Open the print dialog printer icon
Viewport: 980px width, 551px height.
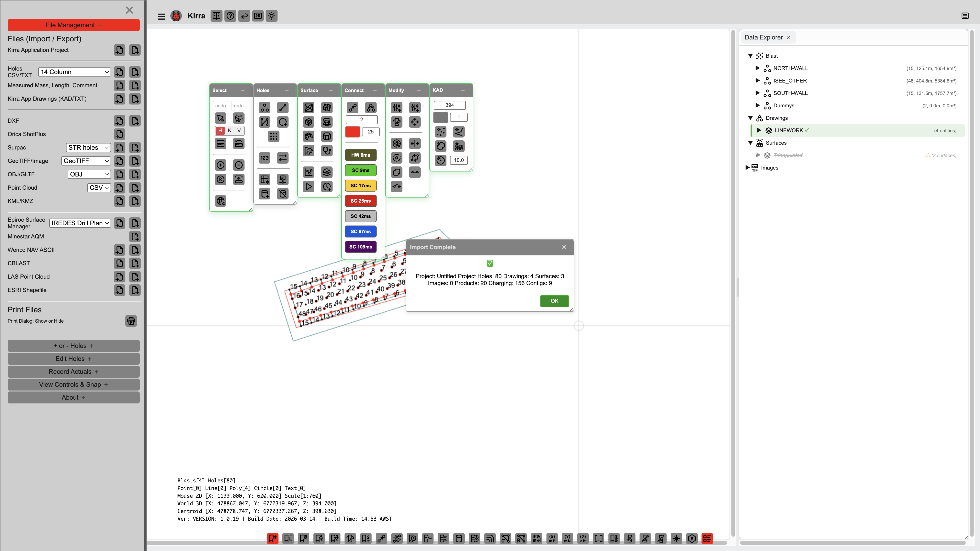pos(131,321)
